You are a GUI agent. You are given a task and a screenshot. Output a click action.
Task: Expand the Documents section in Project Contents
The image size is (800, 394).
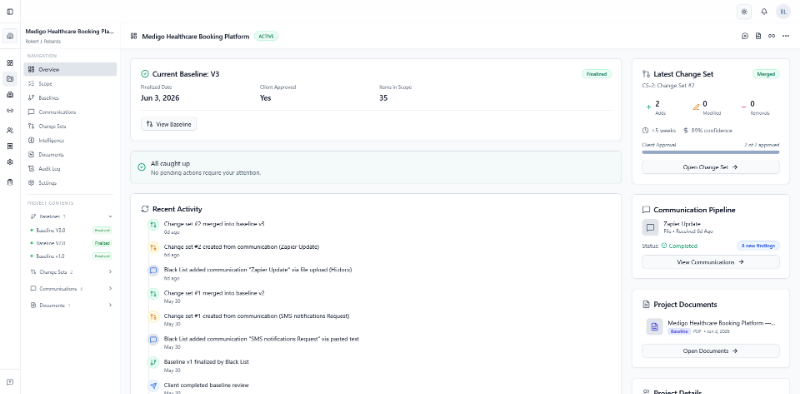click(110, 305)
